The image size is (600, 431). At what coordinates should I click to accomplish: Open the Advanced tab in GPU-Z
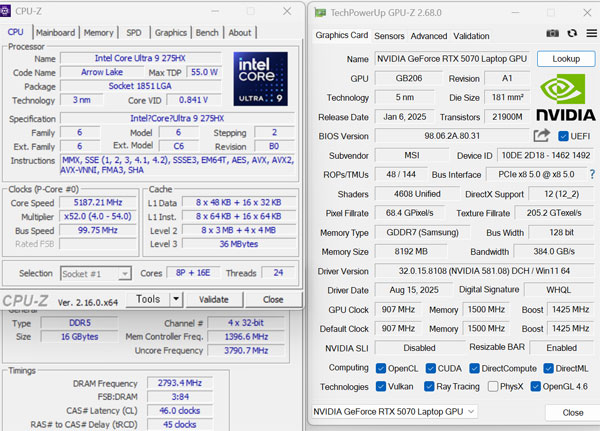click(x=429, y=36)
